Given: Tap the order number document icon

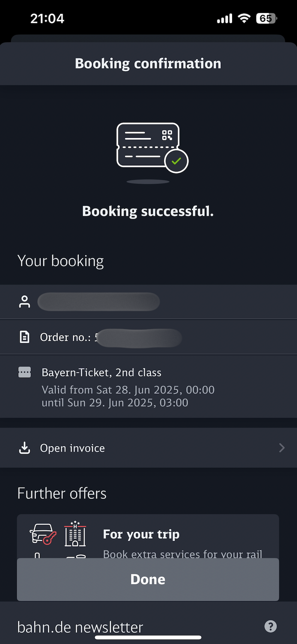Looking at the screenshot, I should [x=25, y=337].
